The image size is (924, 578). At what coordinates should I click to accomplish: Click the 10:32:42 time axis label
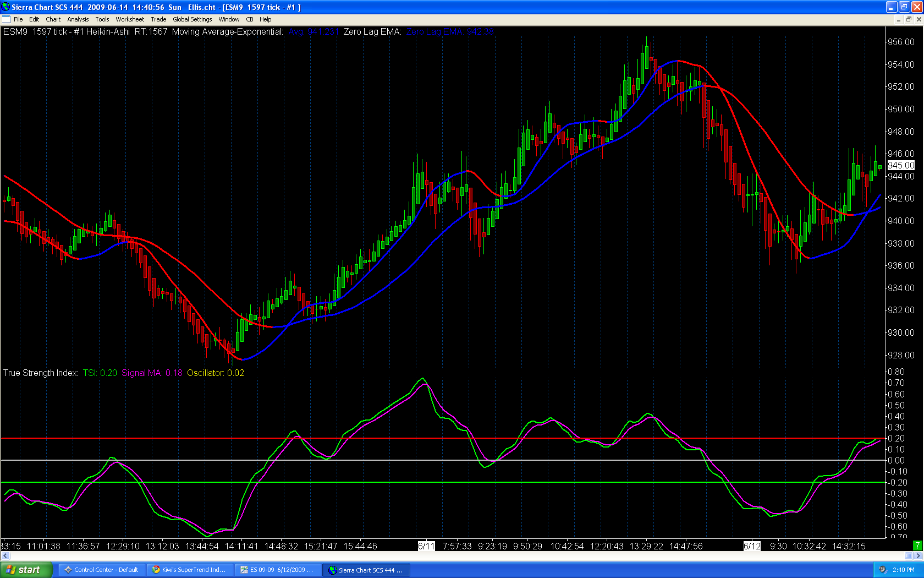809,546
